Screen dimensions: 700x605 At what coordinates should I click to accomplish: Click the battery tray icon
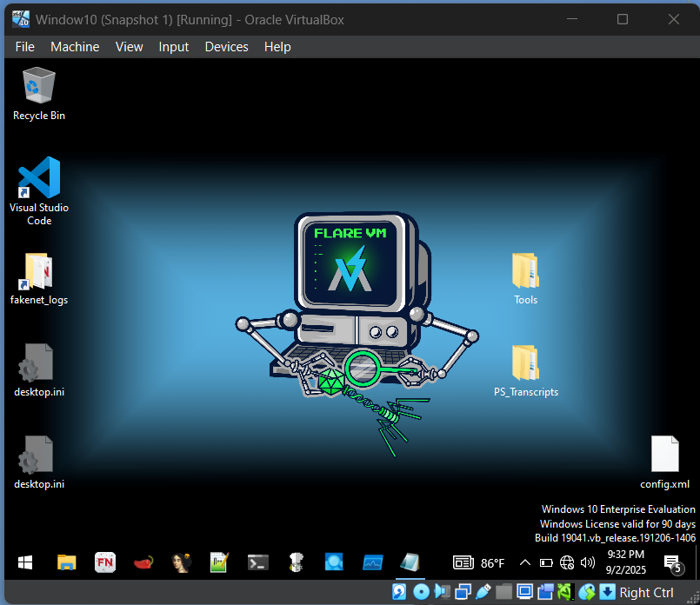546,563
